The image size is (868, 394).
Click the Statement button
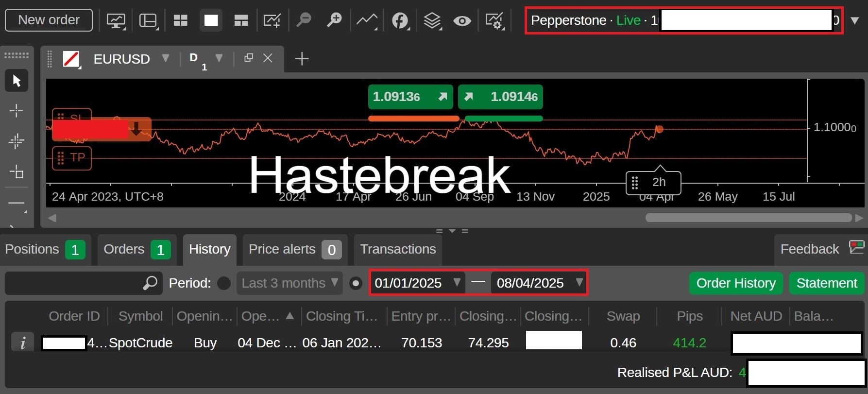point(827,283)
